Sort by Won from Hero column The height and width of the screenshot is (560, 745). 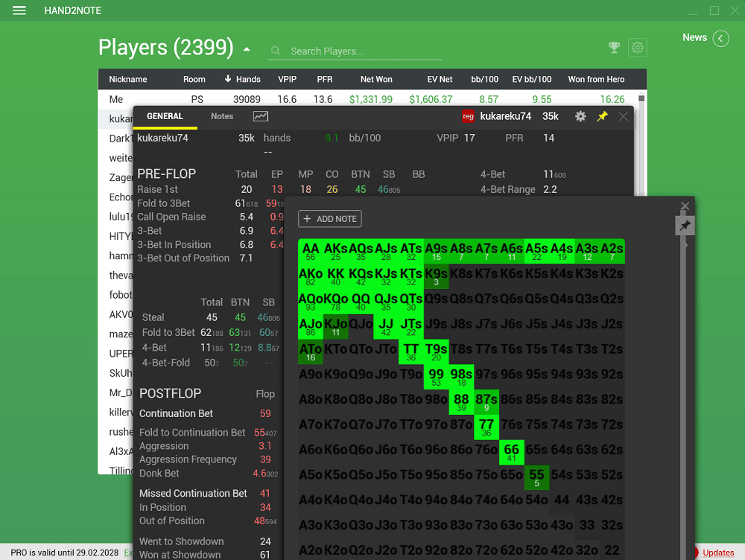pyautogui.click(x=596, y=80)
